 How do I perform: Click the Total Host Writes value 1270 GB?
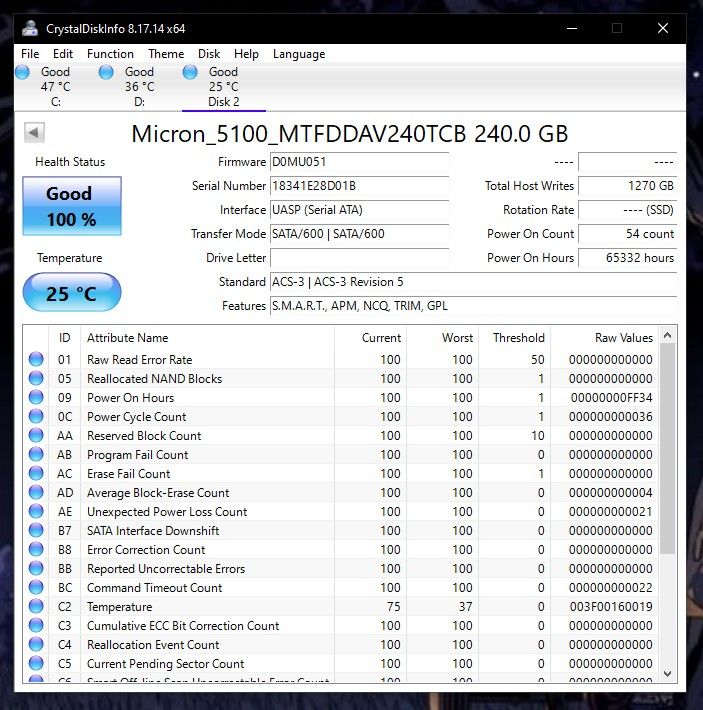coord(627,186)
